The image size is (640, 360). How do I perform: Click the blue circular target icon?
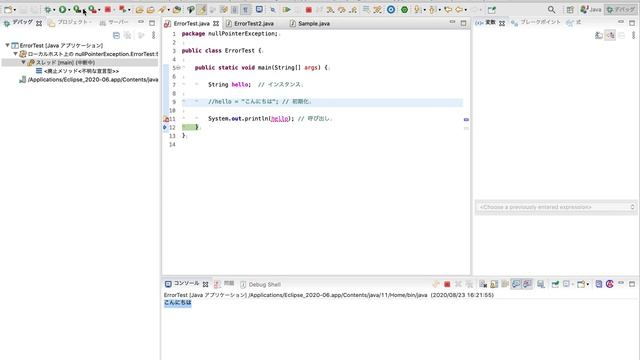(x=391, y=9)
